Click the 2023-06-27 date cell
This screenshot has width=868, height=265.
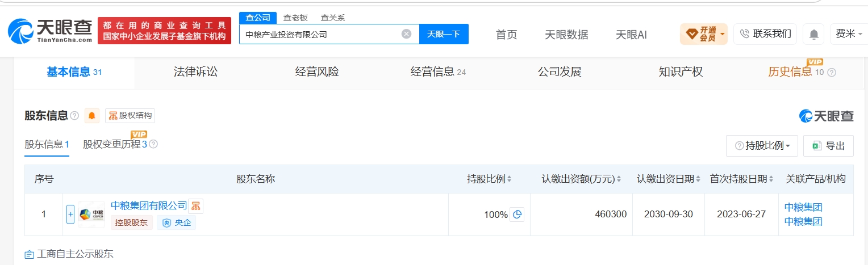pos(741,214)
